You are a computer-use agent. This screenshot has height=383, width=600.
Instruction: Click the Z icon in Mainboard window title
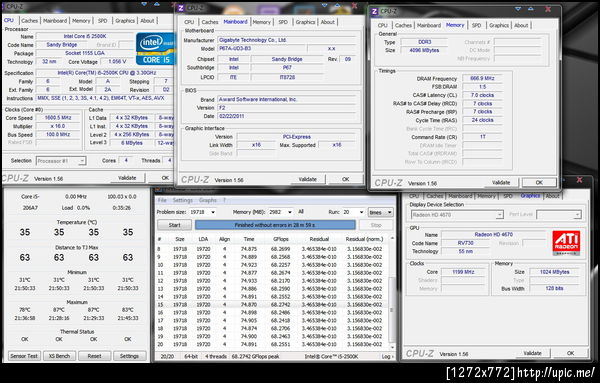[x=181, y=8]
